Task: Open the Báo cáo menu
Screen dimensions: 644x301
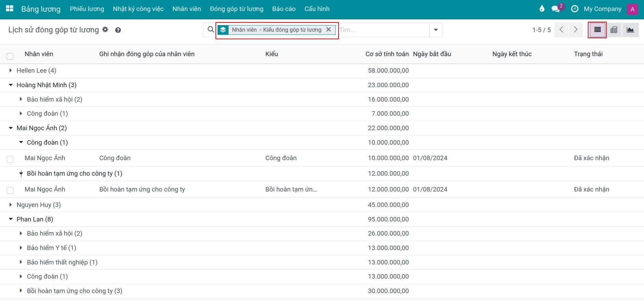Action: [284, 9]
